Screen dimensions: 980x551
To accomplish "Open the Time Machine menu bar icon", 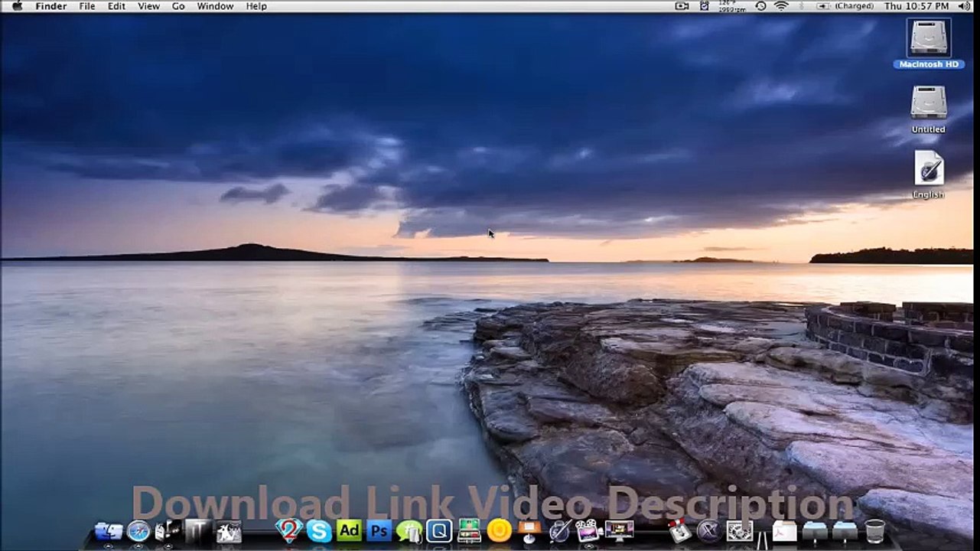I will click(x=761, y=6).
